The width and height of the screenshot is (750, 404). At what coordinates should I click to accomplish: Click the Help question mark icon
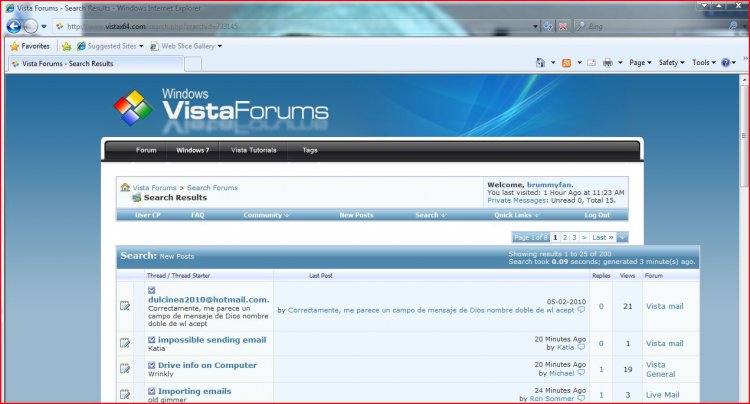(x=726, y=63)
